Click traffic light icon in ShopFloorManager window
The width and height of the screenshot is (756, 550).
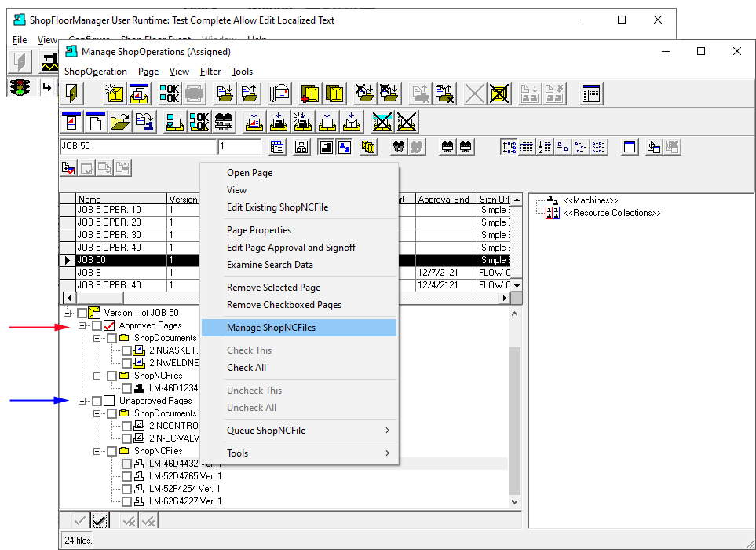pos(20,87)
